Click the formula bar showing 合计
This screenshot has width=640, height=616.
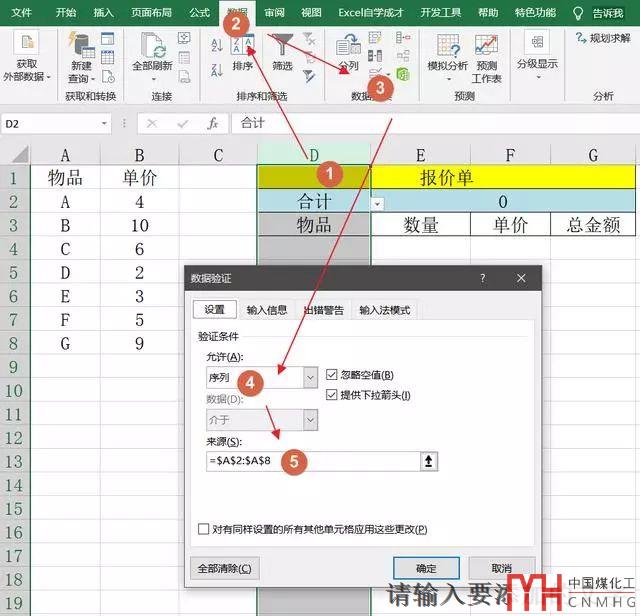tap(436, 123)
